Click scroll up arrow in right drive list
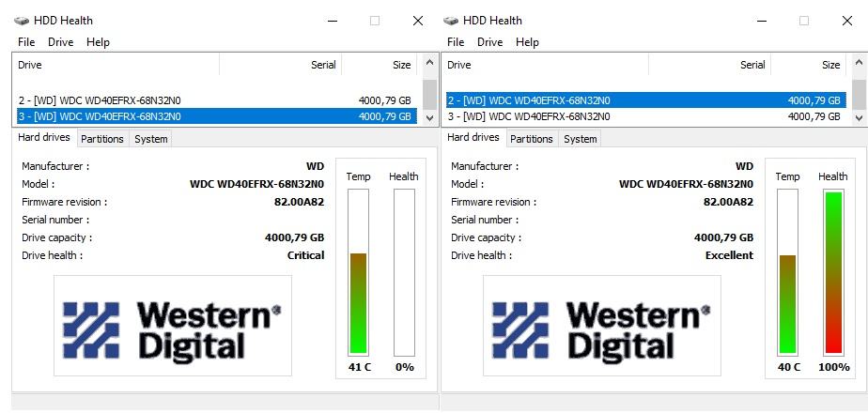This screenshot has height=413, width=868. pos(859,62)
